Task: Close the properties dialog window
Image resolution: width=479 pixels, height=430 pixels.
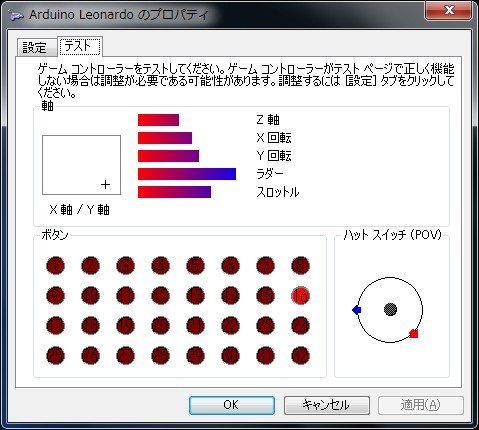Action: tap(449, 10)
